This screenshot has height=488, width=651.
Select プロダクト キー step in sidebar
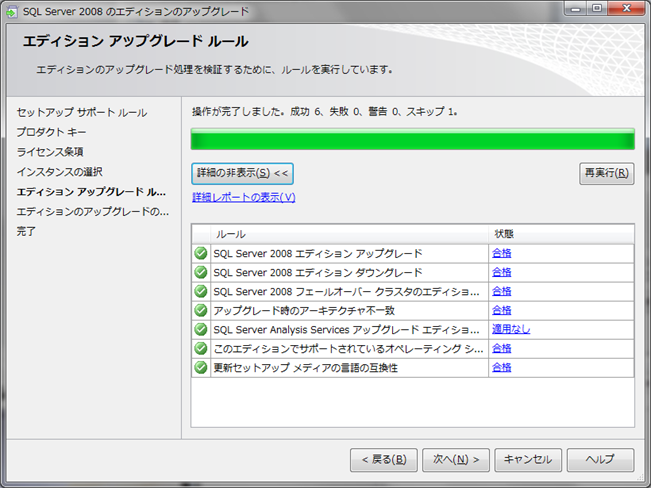pyautogui.click(x=51, y=132)
